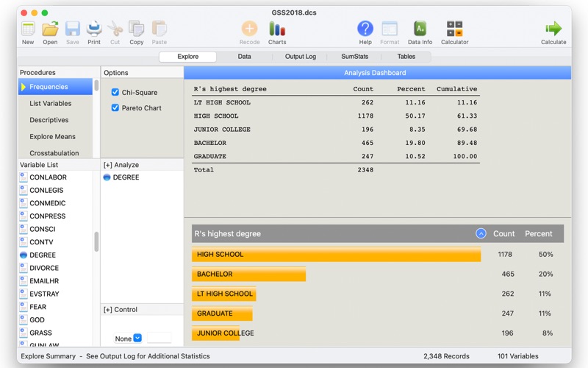Click the HIGH SCHOOL bar in Pareto chart
Screen dimensions: 588x368
(337, 254)
